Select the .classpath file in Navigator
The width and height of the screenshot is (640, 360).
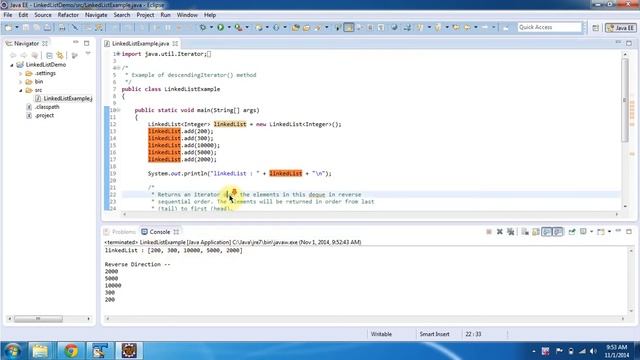pyautogui.click(x=47, y=107)
